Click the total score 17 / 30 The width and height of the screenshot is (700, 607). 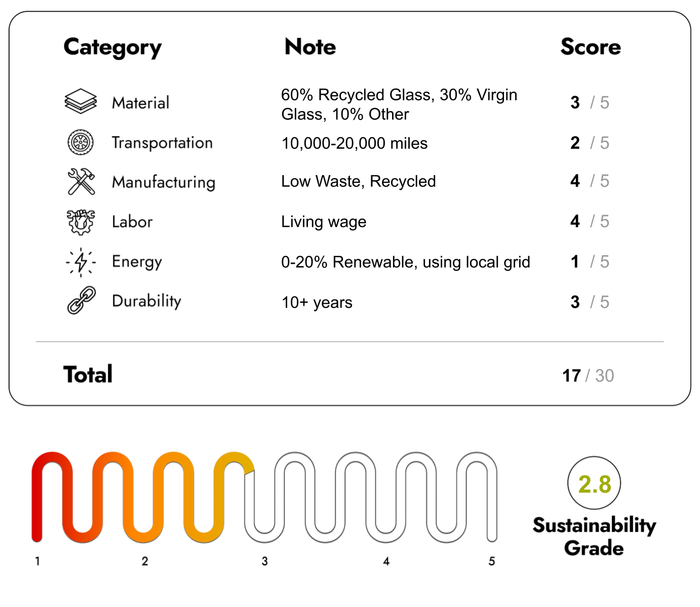coord(588,376)
